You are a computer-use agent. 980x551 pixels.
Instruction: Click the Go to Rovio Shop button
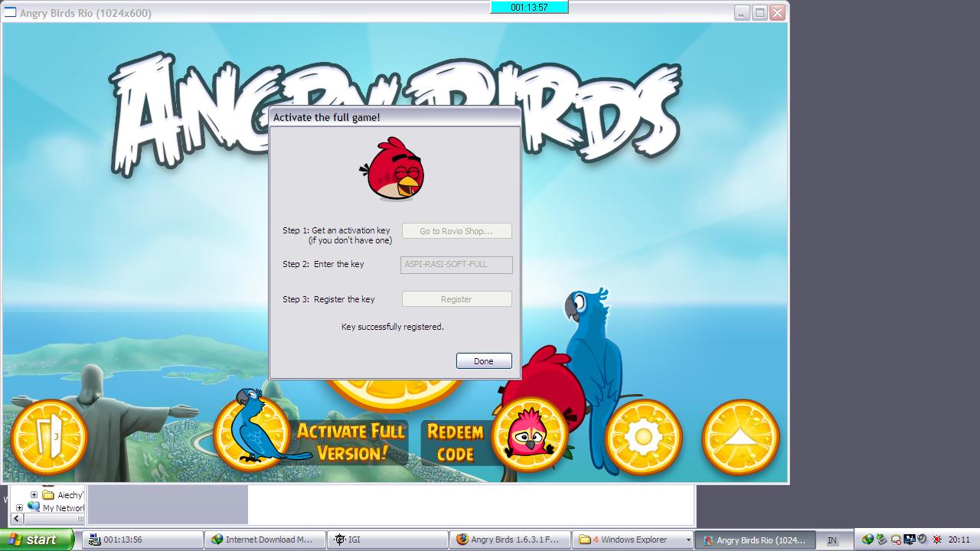click(x=456, y=230)
